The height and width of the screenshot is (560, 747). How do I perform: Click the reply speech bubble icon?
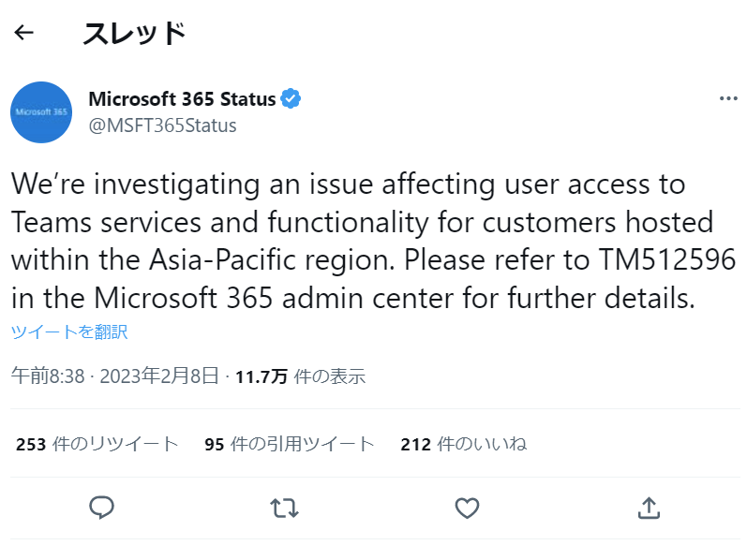(101, 508)
